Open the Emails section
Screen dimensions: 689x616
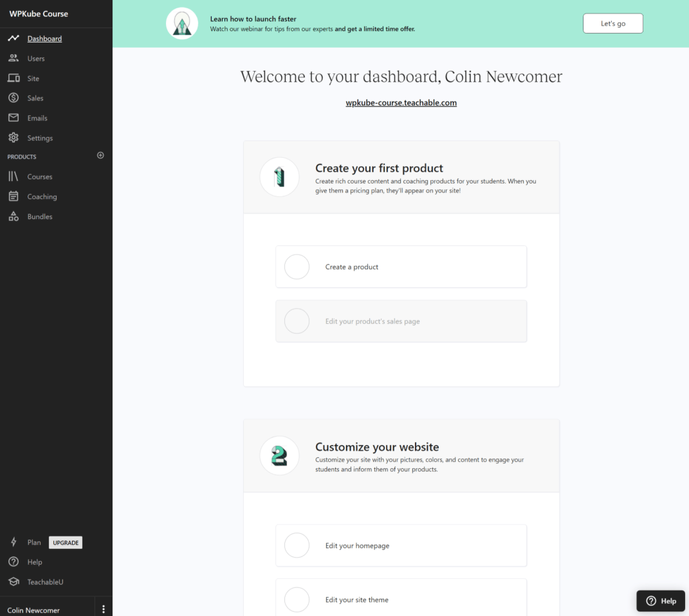(x=37, y=118)
